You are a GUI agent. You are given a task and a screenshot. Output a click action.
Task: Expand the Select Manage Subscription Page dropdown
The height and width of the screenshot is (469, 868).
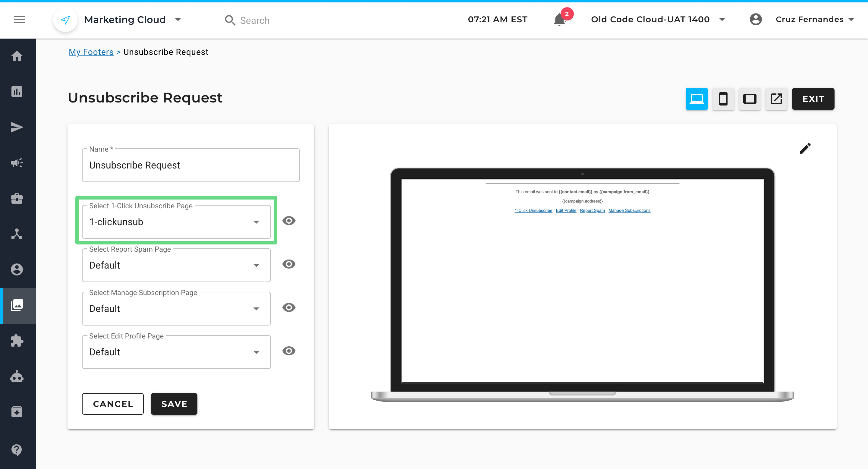176,309
